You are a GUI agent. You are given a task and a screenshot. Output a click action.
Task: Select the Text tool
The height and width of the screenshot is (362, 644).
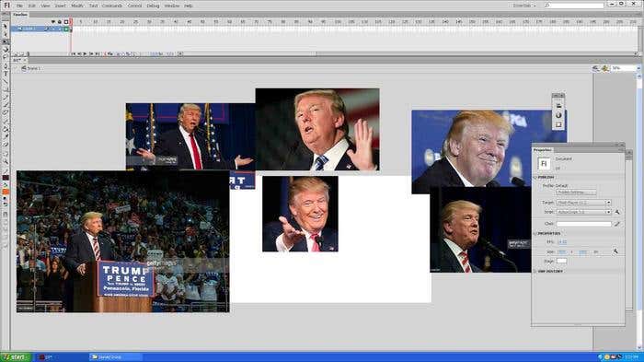(x=6, y=74)
